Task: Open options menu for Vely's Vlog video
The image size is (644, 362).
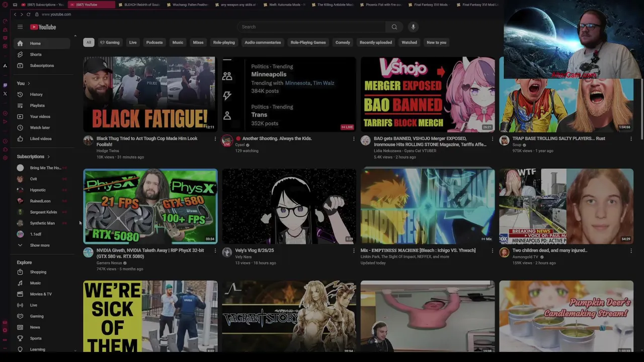Action: point(353,250)
